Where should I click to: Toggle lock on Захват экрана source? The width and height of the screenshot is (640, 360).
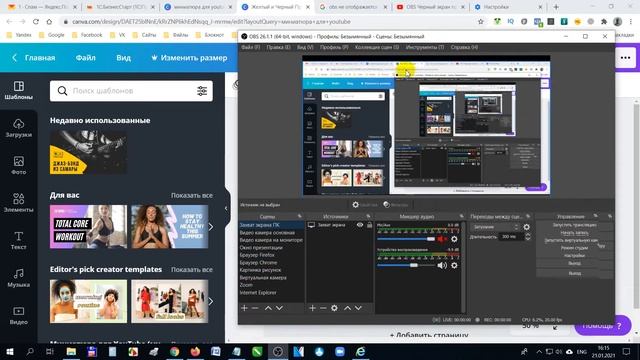tap(369, 225)
